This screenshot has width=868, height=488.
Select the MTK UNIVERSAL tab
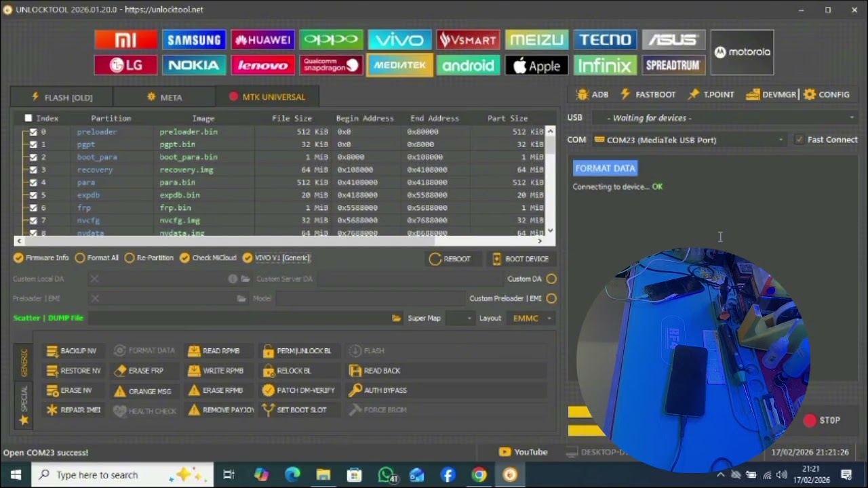267,97
